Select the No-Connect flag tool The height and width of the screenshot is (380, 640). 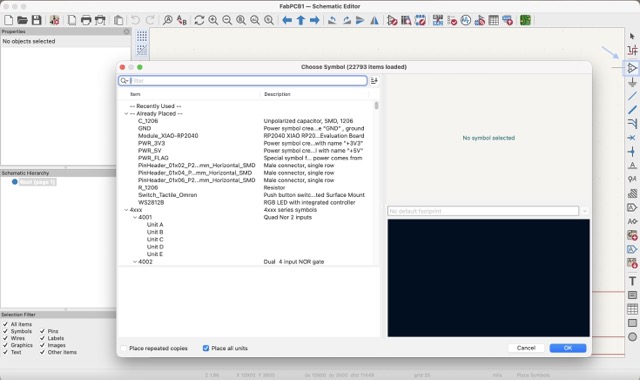(x=632, y=138)
